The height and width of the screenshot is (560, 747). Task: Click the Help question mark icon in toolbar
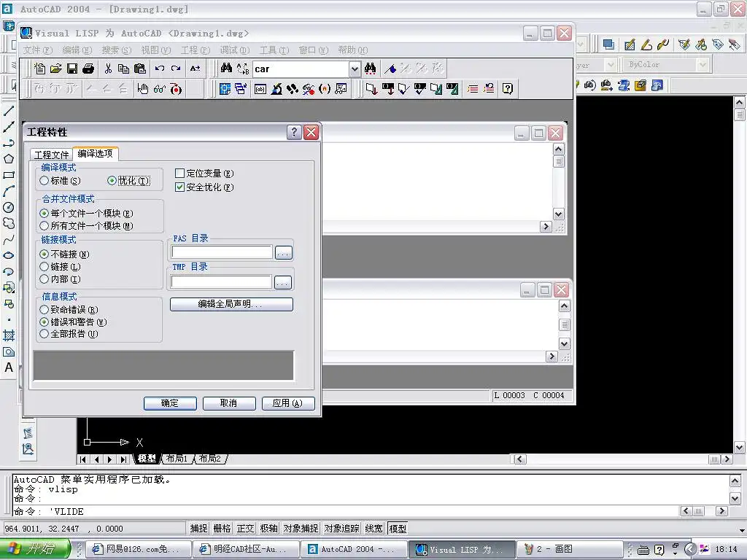point(508,88)
